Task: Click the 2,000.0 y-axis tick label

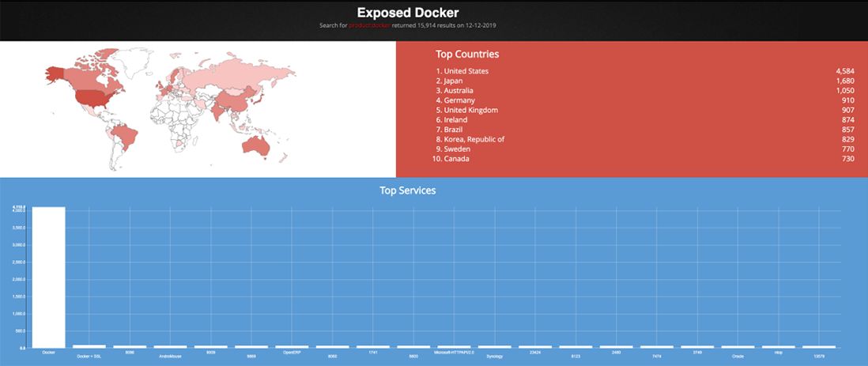Action: (18, 280)
